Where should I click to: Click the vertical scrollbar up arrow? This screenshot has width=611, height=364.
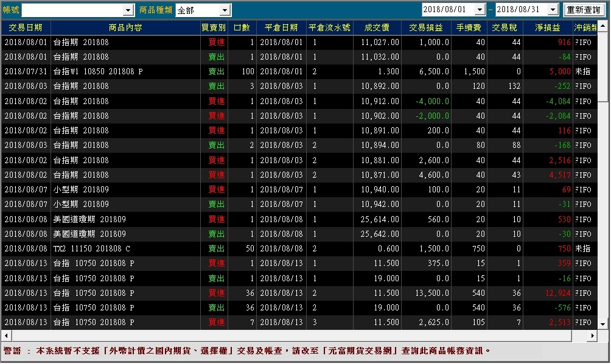point(603,26)
